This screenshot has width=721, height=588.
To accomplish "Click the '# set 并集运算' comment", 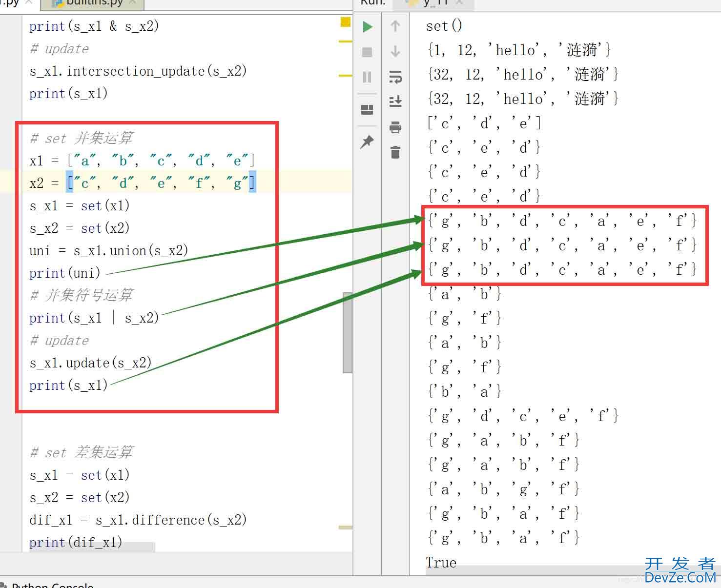I will click(x=81, y=138).
